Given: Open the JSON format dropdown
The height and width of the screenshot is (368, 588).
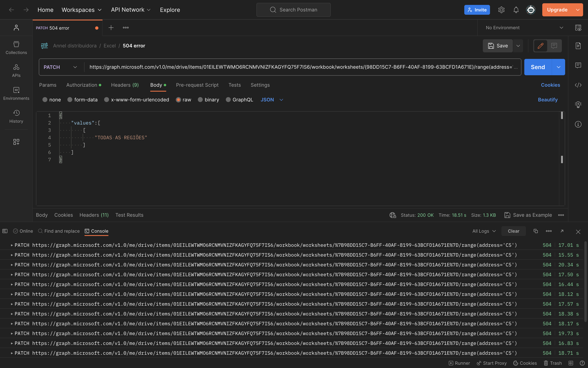Looking at the screenshot, I should [x=272, y=100].
